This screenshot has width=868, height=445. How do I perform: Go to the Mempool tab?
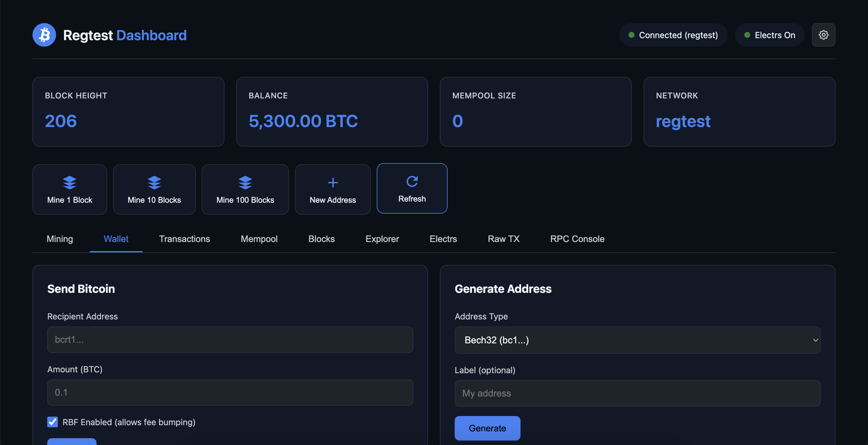pyautogui.click(x=259, y=239)
